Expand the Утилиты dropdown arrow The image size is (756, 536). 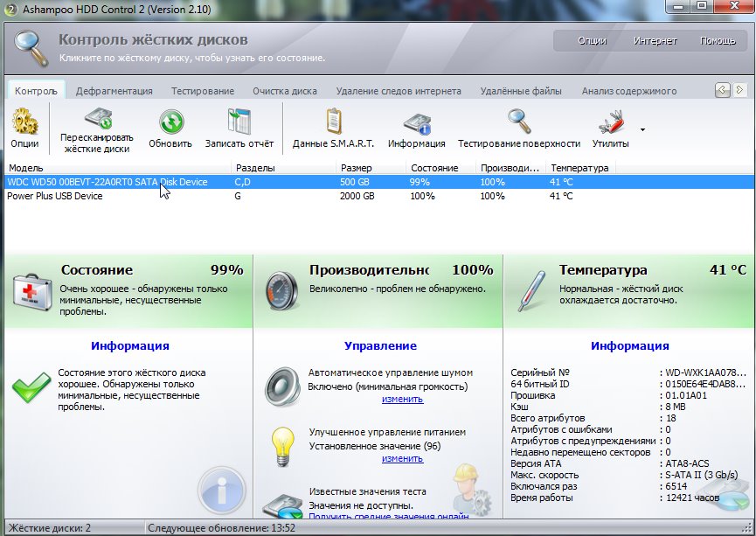(642, 129)
